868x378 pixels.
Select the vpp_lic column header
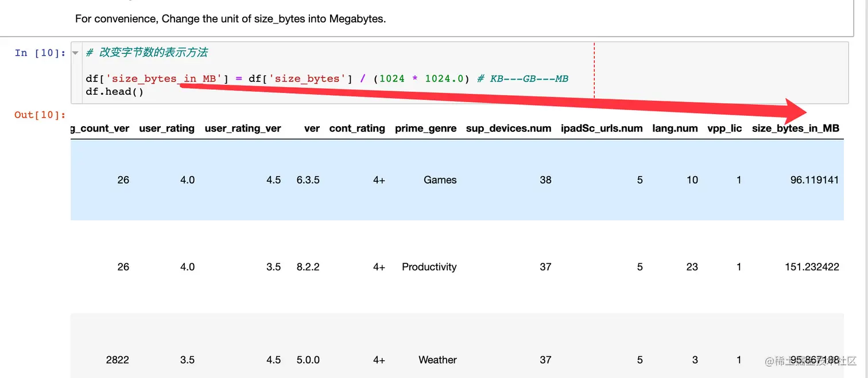click(x=724, y=128)
